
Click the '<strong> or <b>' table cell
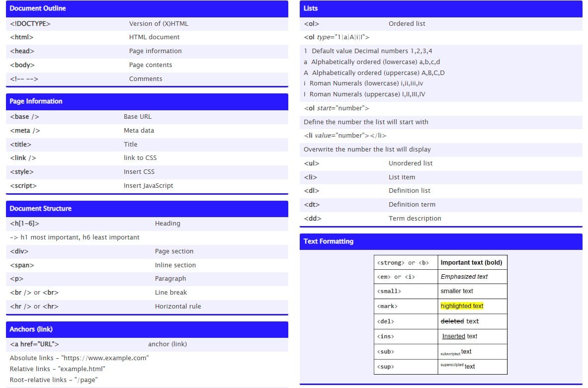pos(406,262)
